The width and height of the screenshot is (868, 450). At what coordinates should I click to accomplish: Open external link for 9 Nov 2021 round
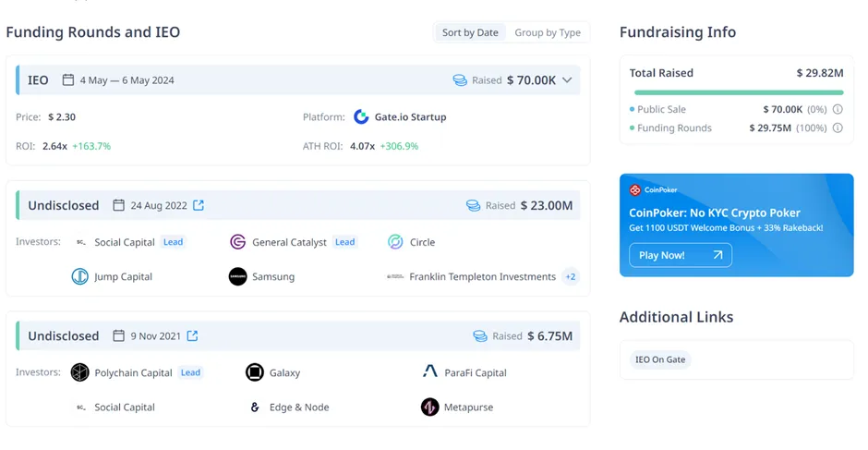(192, 335)
